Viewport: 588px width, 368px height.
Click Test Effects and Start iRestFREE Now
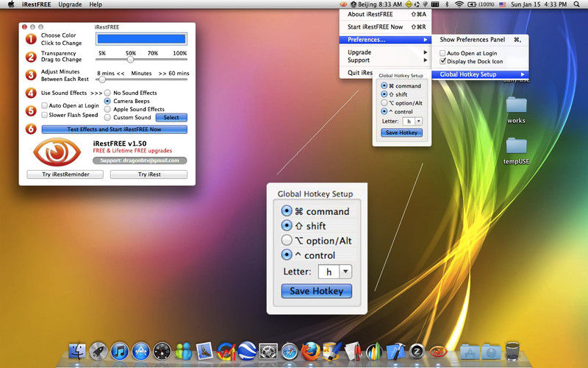click(x=115, y=130)
